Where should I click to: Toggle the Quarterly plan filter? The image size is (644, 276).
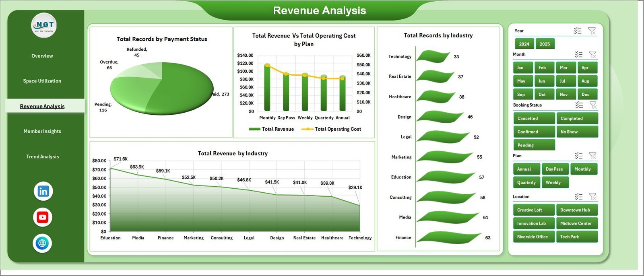[526, 182]
